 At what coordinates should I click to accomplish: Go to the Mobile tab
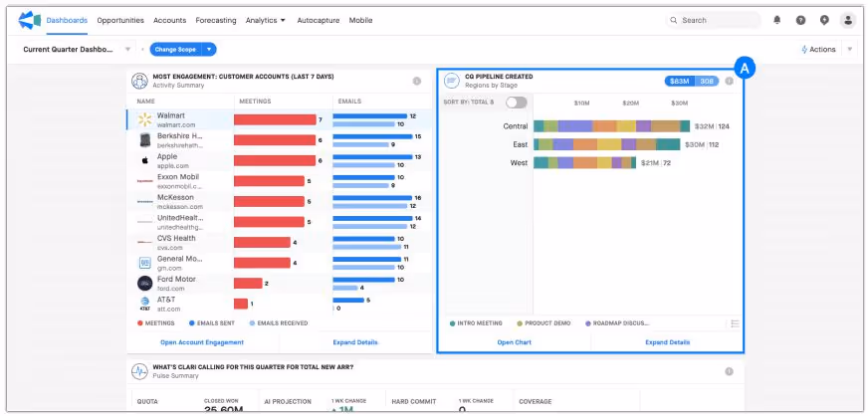click(360, 21)
